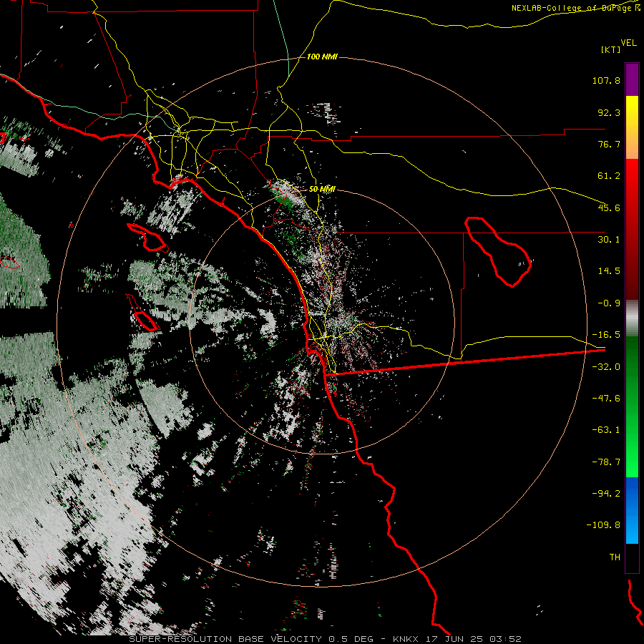Image resolution: width=644 pixels, height=644 pixels.
Task: Click the large red-outlined lake east of the radar
Action: [497, 251]
